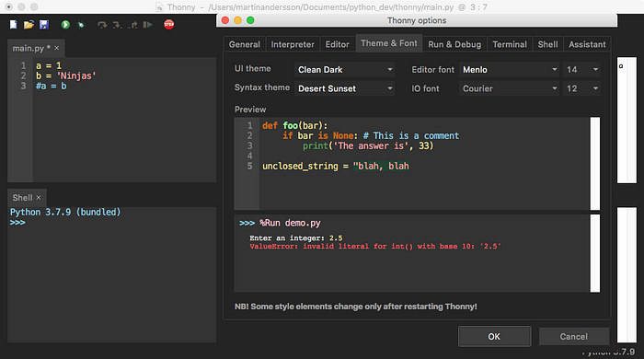This screenshot has width=644, height=359.
Task: Click the Step out icon
Action: (132, 25)
